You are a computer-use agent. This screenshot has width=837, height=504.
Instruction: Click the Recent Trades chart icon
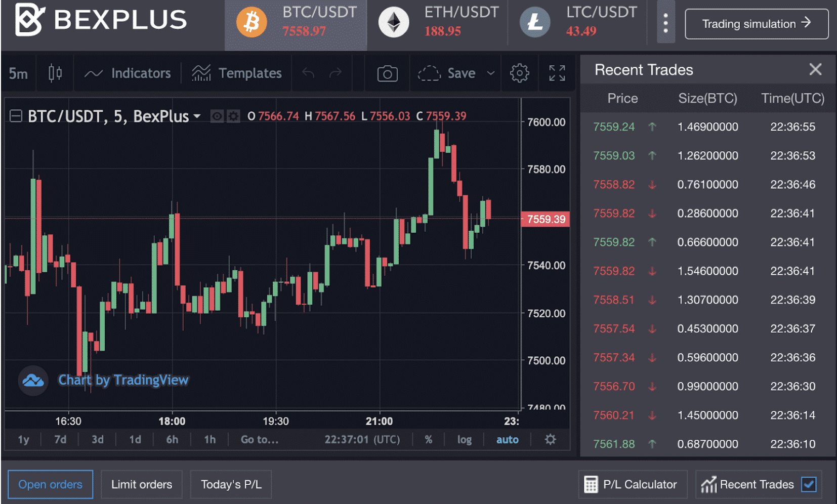709,484
